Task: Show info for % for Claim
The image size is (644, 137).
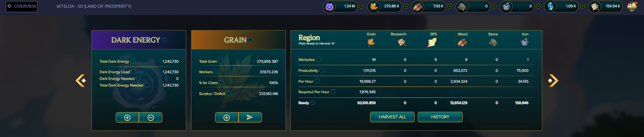Action: [x=221, y=83]
